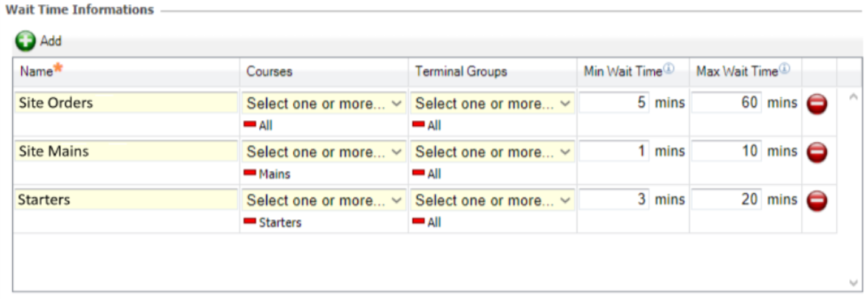Screen dimensions: 868x299
Task: Click Max Wait Time field for Site Orders
Action: click(727, 103)
